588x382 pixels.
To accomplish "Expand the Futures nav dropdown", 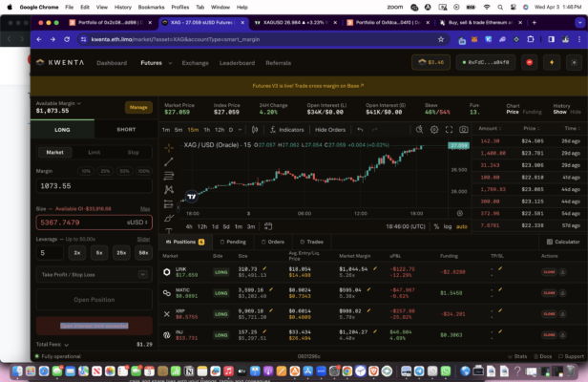I will tap(155, 63).
